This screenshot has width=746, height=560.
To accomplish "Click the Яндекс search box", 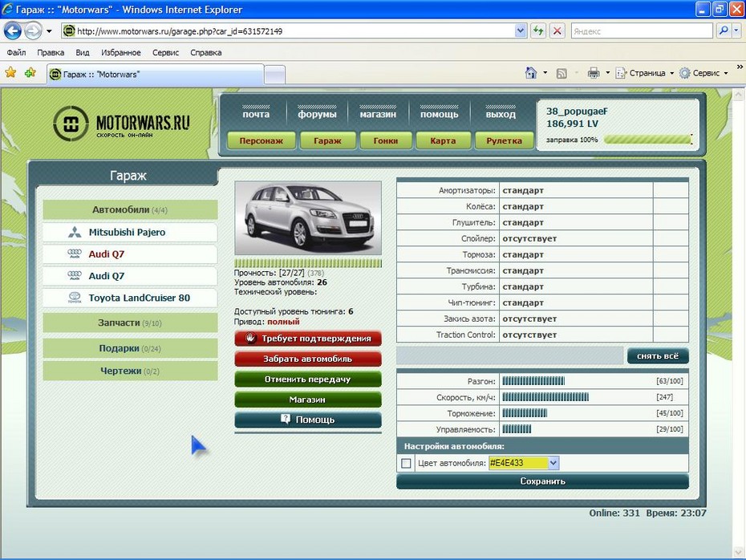I will pyautogui.click(x=642, y=31).
